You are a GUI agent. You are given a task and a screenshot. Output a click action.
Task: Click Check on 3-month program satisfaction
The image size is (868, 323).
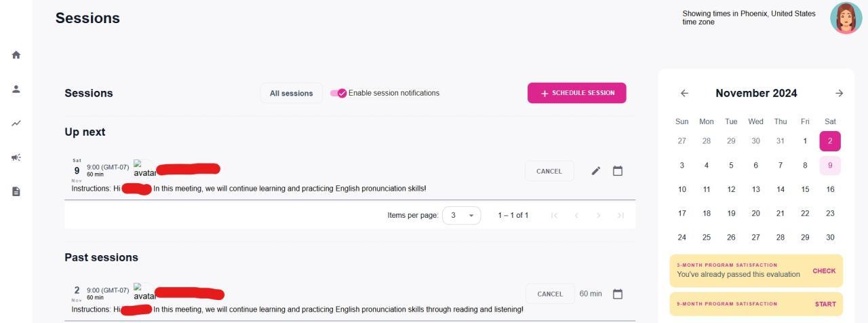click(824, 271)
